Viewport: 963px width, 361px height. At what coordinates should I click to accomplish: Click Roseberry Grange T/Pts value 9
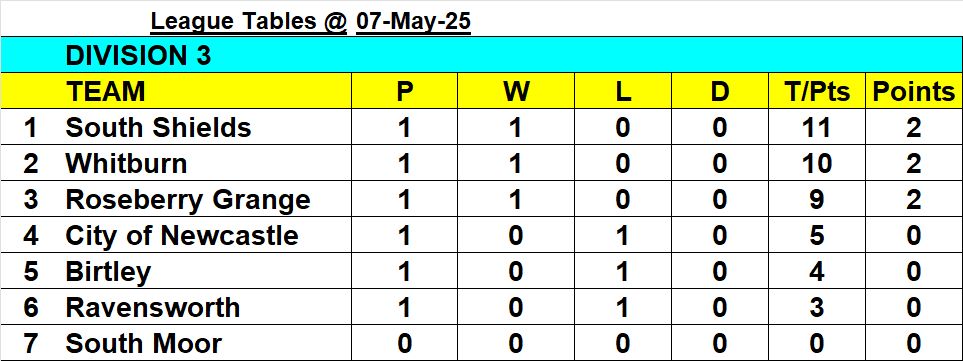[816, 200]
